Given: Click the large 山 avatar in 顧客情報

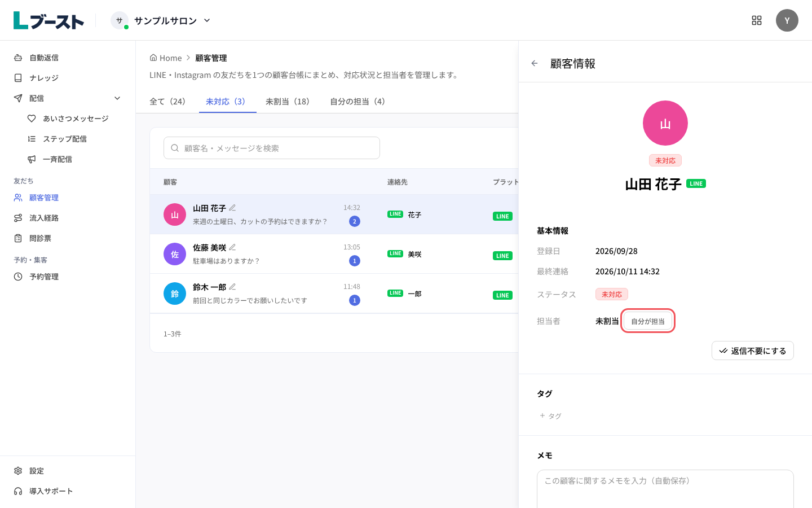Looking at the screenshot, I should tap(665, 123).
